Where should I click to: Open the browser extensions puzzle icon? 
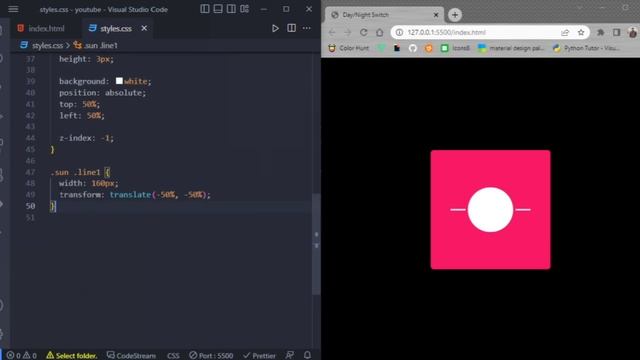tap(600, 32)
